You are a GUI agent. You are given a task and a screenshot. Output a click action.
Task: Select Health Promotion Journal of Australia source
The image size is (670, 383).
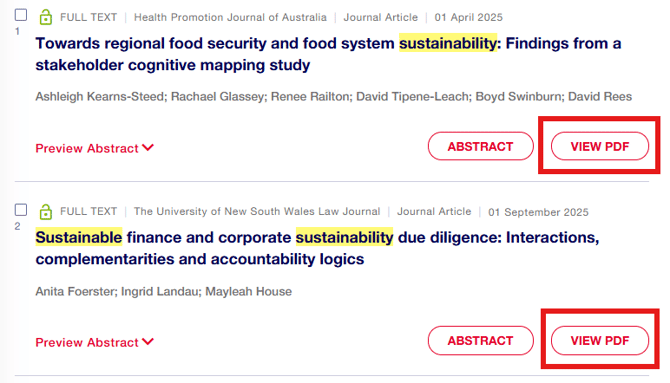230,17
